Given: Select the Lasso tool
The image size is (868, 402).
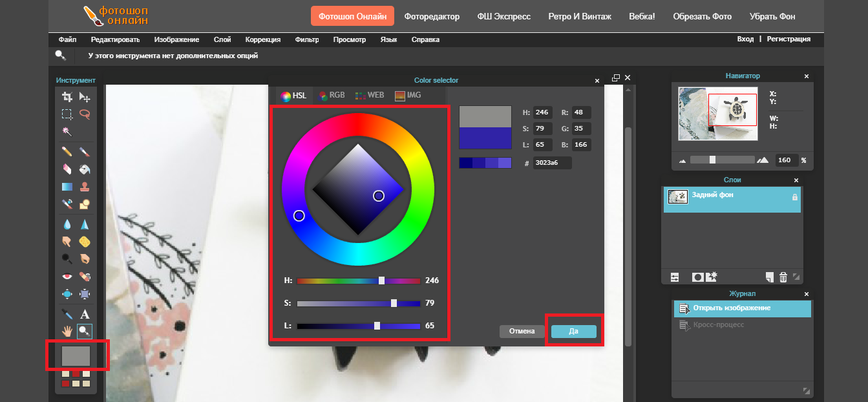Looking at the screenshot, I should tap(85, 114).
